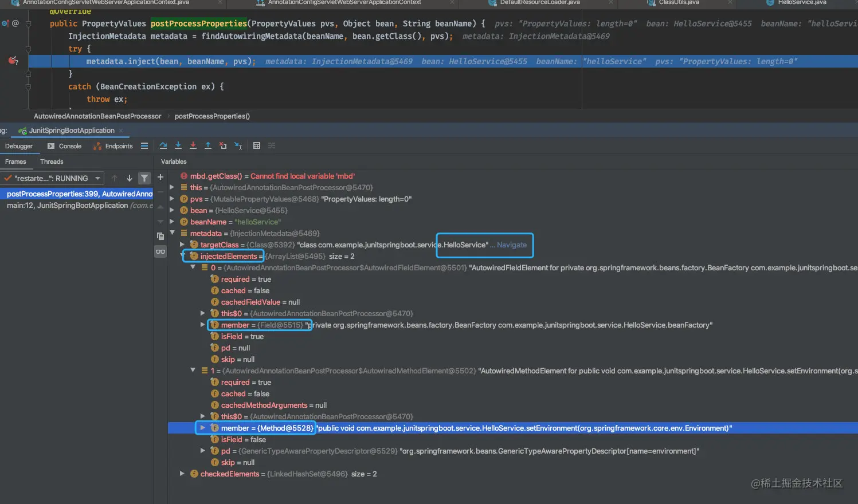Image resolution: width=858 pixels, height=504 pixels.
Task: Click add new watch plus icon
Action: pyautogui.click(x=160, y=178)
